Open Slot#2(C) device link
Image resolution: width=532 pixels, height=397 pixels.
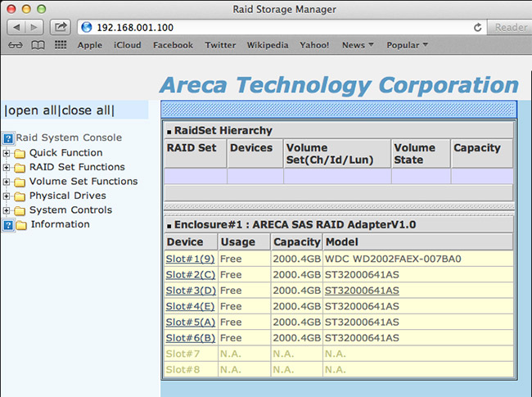[191, 274]
